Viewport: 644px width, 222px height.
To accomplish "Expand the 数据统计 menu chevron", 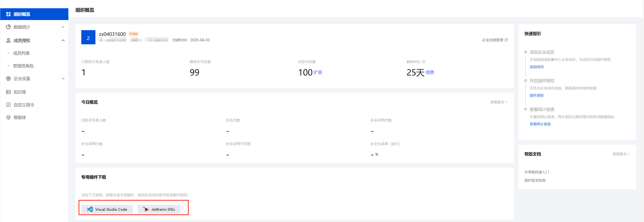I will pyautogui.click(x=63, y=27).
